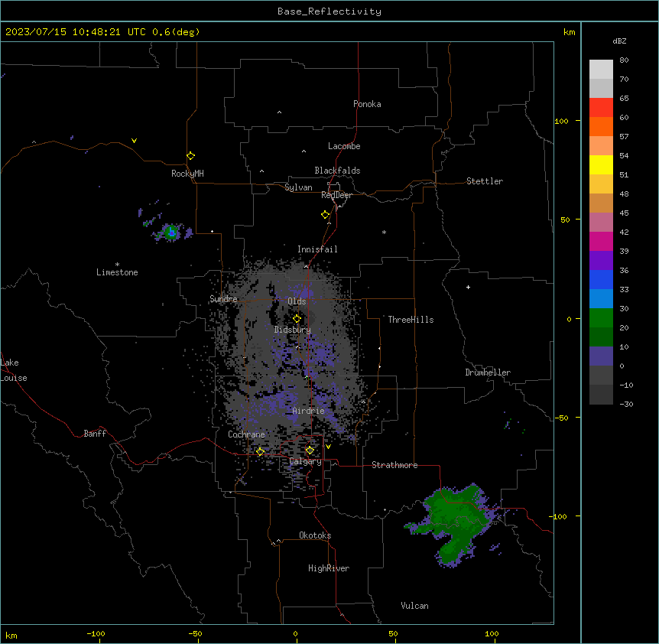Click the Limestone label

pos(117,272)
